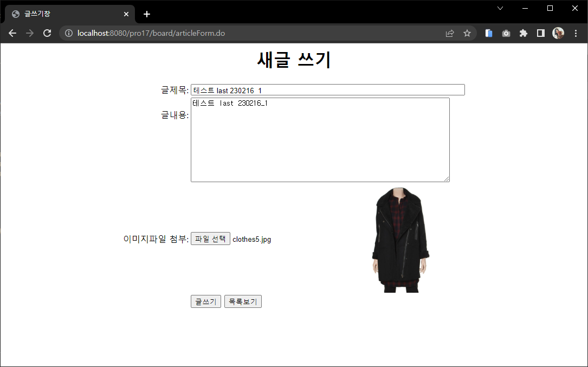Click the localhost address bar URL
The height and width of the screenshot is (367, 588).
pyautogui.click(x=151, y=33)
